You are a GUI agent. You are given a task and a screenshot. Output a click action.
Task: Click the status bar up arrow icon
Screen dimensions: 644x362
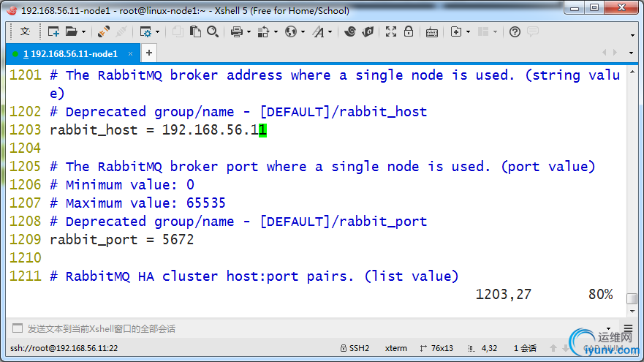click(x=553, y=348)
